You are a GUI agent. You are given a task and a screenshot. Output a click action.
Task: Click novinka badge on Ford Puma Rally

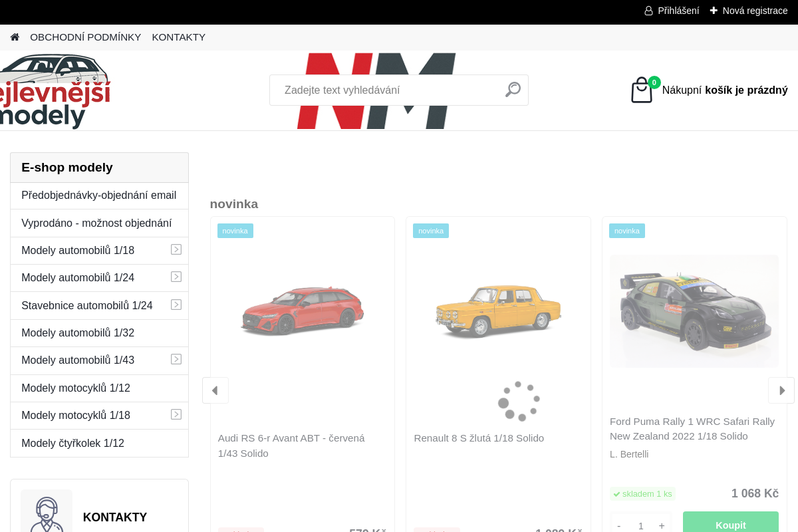[x=627, y=231]
